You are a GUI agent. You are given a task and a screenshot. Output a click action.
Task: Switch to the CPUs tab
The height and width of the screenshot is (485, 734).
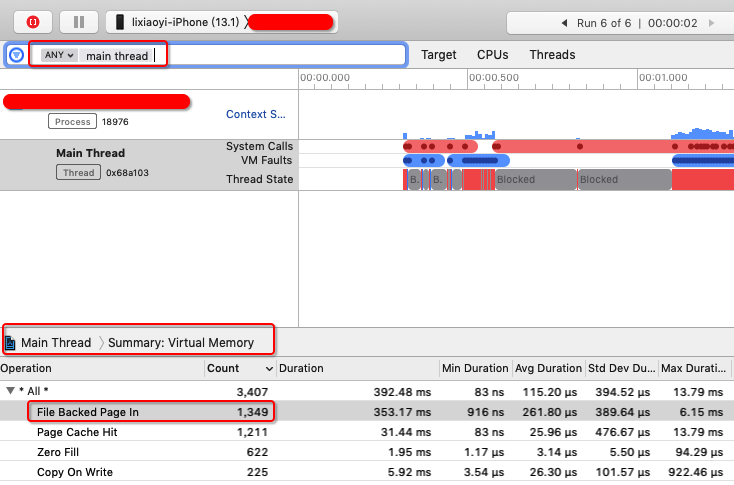(492, 55)
